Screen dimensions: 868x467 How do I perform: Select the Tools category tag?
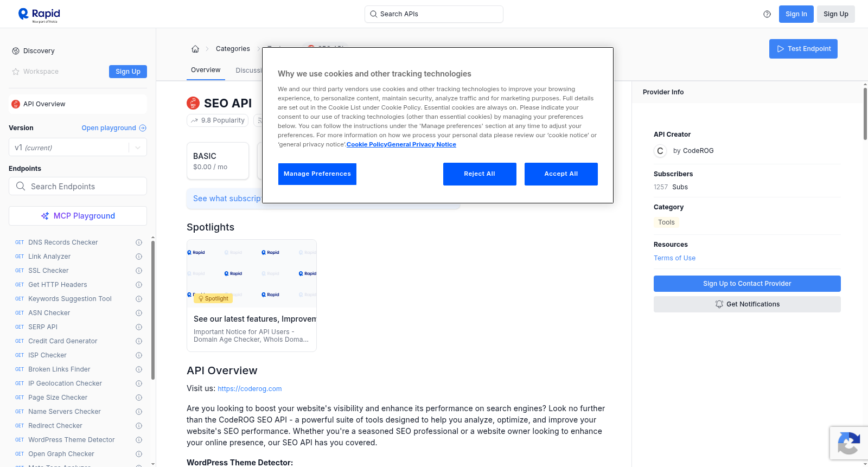click(x=666, y=222)
